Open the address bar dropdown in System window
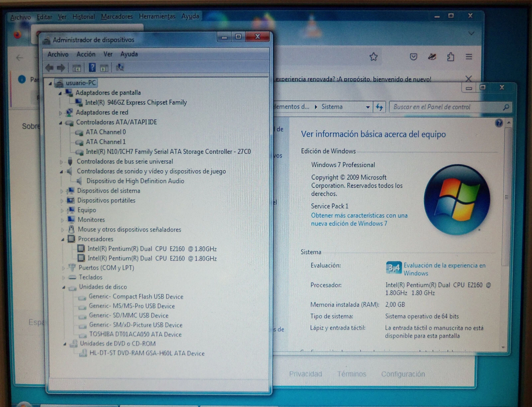 point(368,107)
